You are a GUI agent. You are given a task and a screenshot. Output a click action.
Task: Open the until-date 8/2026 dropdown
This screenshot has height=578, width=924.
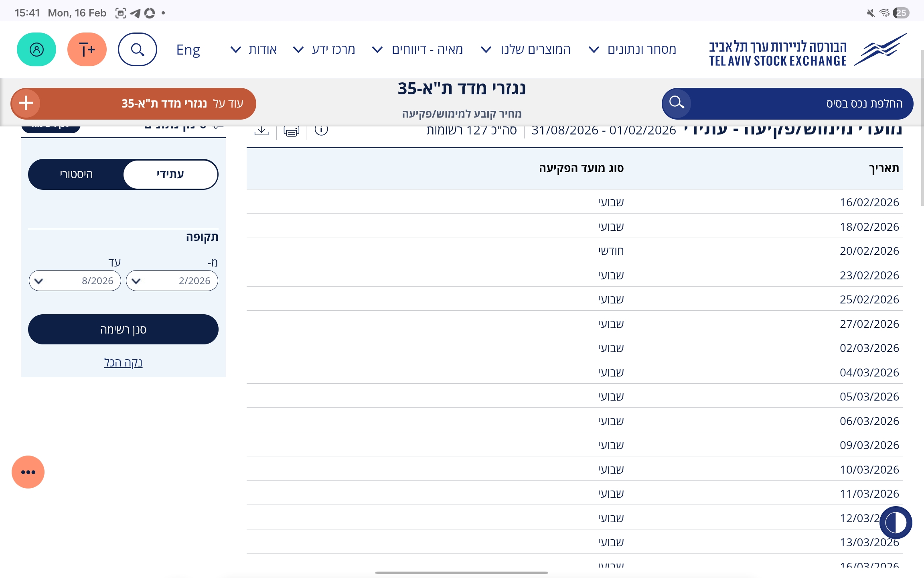coord(75,281)
